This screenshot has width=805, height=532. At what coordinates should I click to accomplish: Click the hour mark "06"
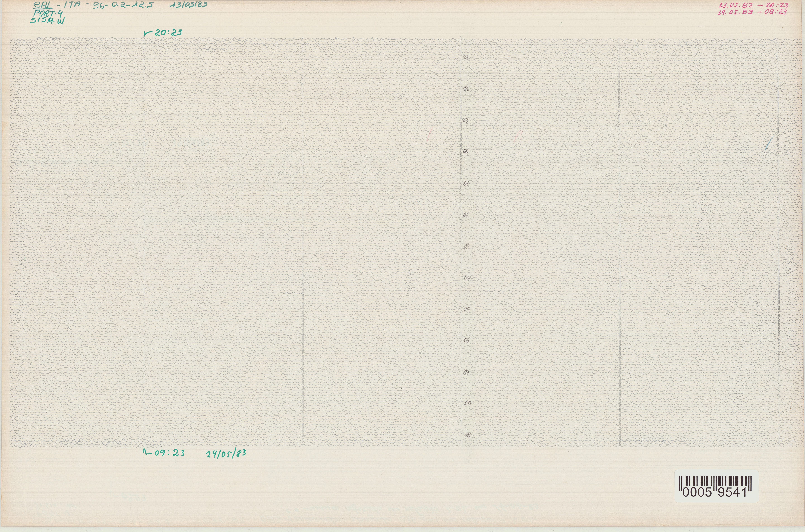pos(467,341)
